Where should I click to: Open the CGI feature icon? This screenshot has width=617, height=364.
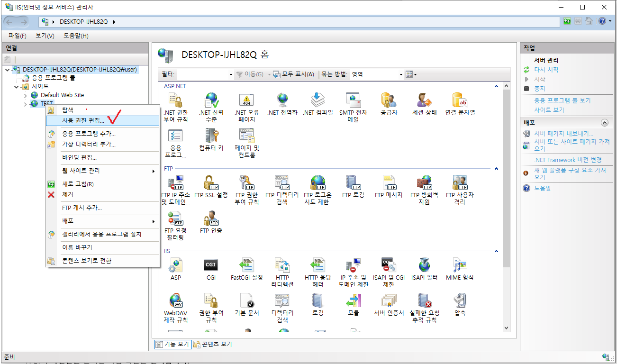point(211,269)
